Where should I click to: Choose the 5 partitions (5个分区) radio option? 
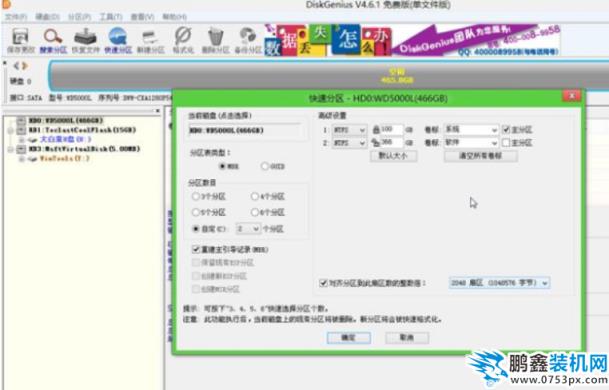[x=196, y=212]
